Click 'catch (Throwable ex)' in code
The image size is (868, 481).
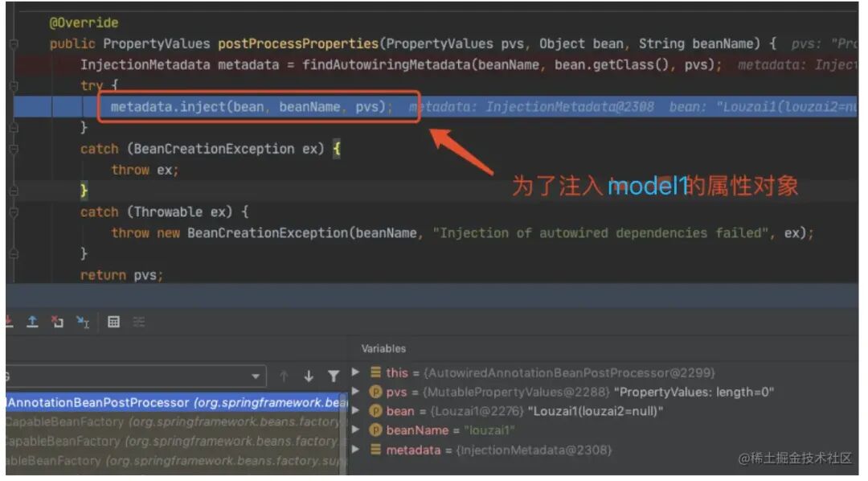(157, 212)
